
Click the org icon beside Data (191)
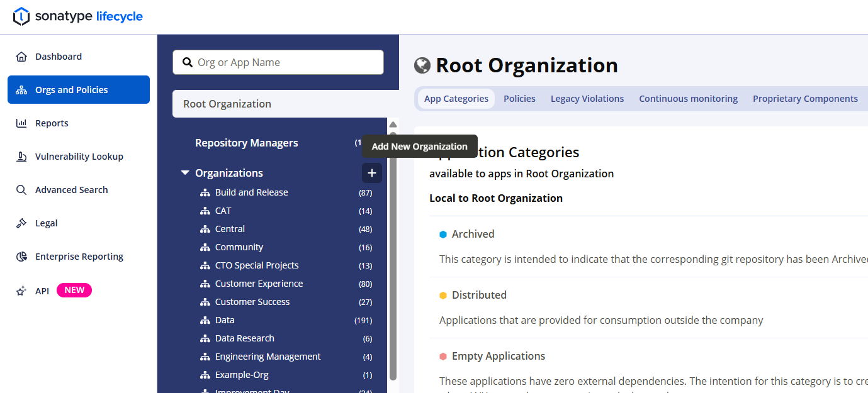pyautogui.click(x=205, y=320)
